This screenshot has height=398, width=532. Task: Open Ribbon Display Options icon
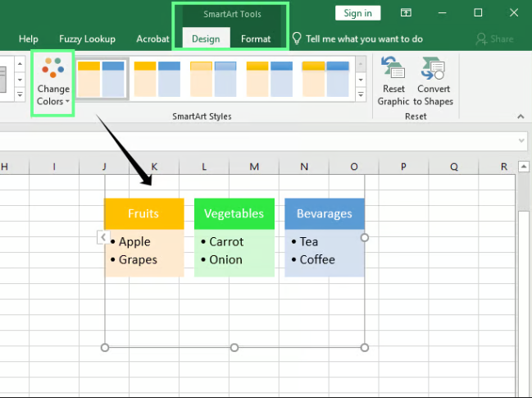coord(406,12)
